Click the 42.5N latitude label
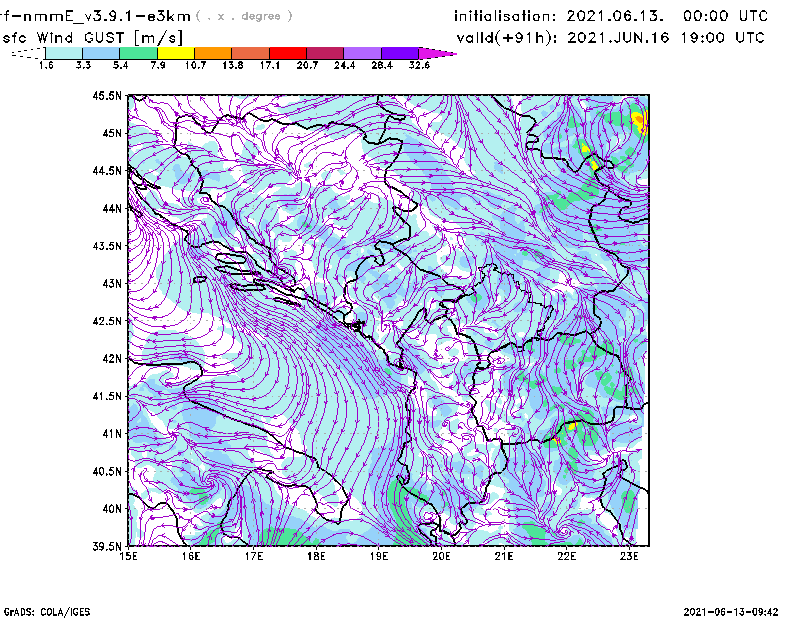This screenshot has width=800, height=618. point(107,321)
